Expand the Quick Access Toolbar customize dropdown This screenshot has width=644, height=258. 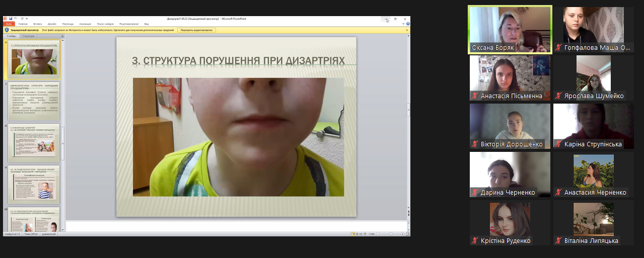click(x=27, y=19)
